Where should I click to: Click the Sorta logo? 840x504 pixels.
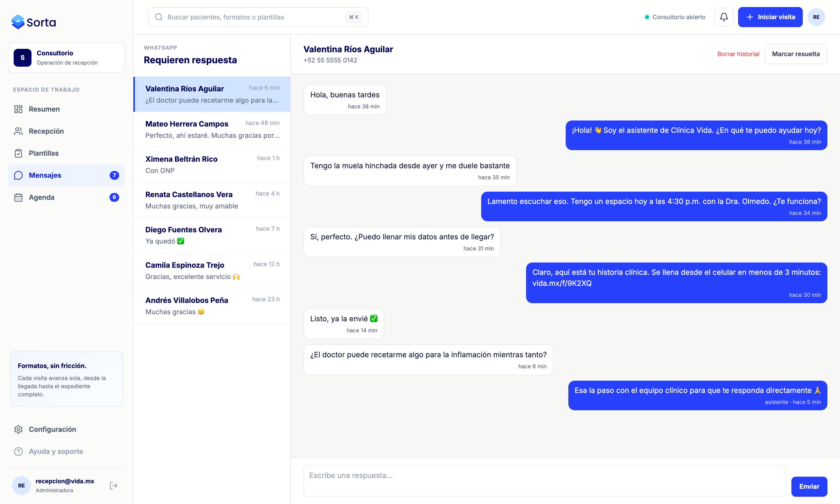(x=34, y=22)
